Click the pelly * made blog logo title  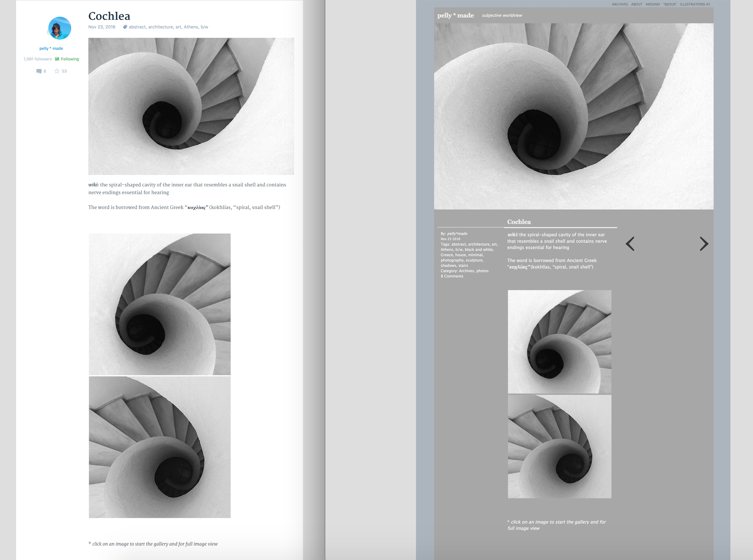[455, 16]
